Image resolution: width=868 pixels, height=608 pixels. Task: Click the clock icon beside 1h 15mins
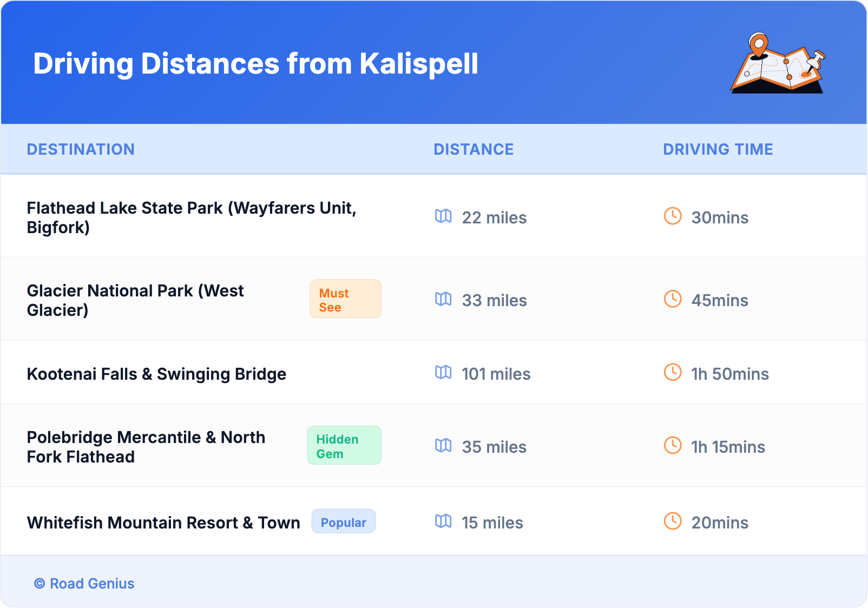[x=673, y=446]
